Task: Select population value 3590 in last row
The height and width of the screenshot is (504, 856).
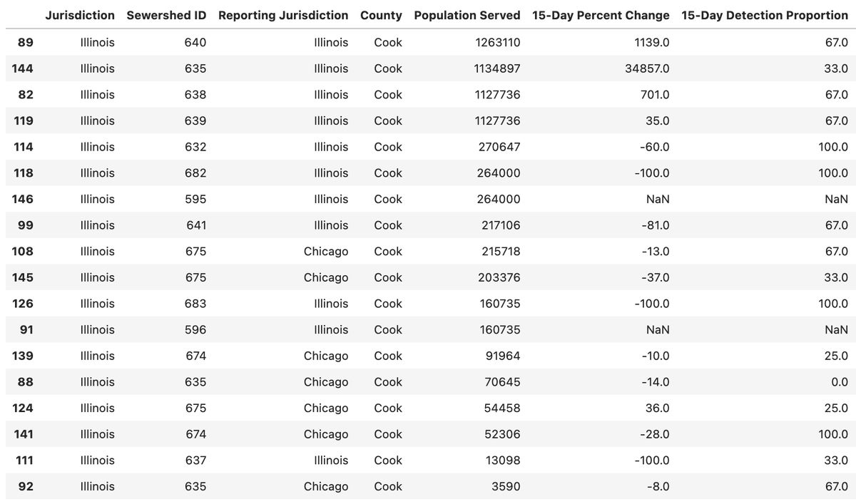Action: [x=506, y=486]
